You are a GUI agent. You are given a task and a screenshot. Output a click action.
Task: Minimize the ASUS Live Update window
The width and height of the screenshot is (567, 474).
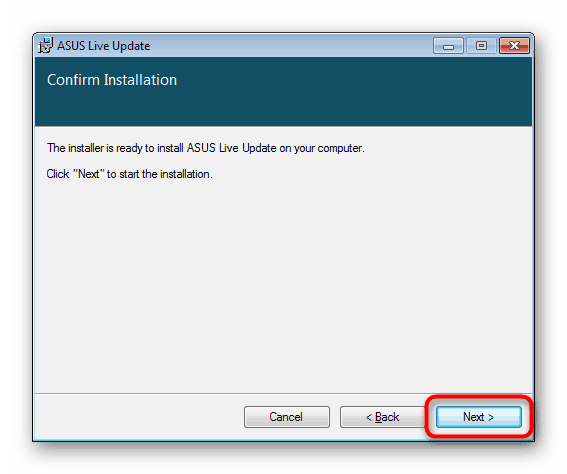coord(448,46)
